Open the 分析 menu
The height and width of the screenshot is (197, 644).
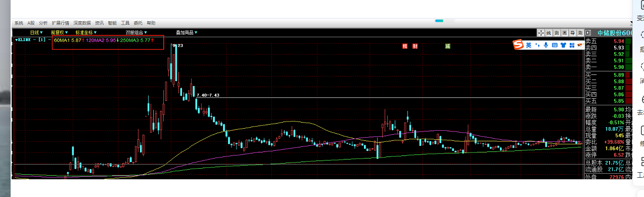click(43, 23)
